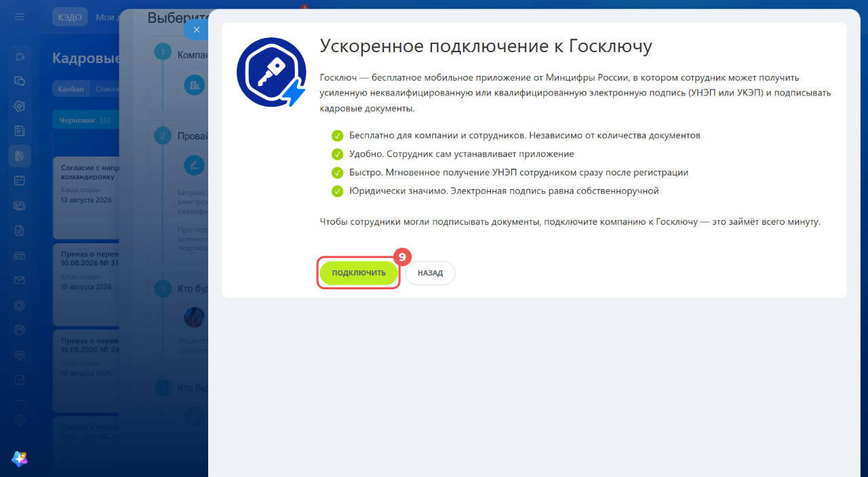The image size is (868, 477).
Task: Click the Госключ key logo
Action: [x=271, y=72]
